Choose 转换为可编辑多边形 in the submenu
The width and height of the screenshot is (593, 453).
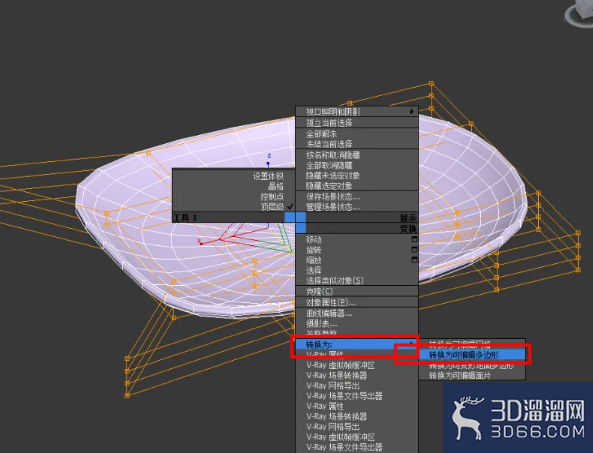click(x=472, y=355)
